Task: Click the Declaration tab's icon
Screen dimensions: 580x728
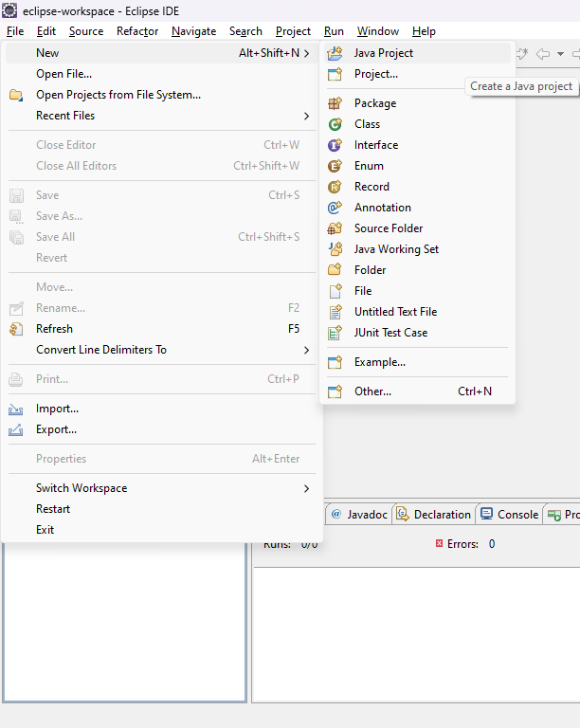Action: click(402, 514)
